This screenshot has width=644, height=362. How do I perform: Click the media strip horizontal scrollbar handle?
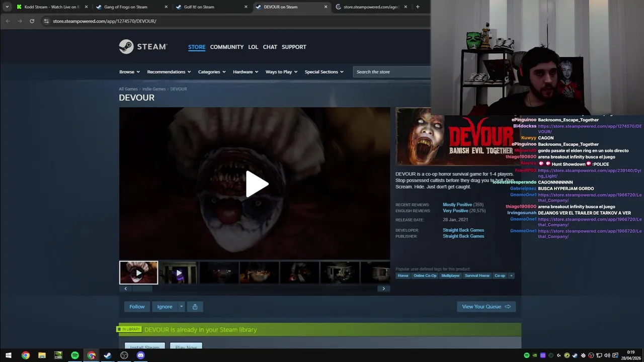point(142,289)
